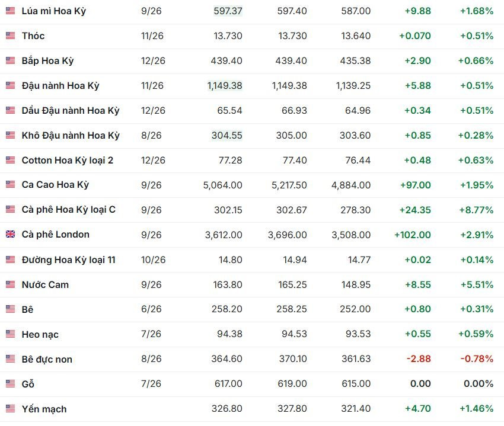Click the flag icon beside Thóc
Screen dimensions: 504x426
pyautogui.click(x=10, y=36)
